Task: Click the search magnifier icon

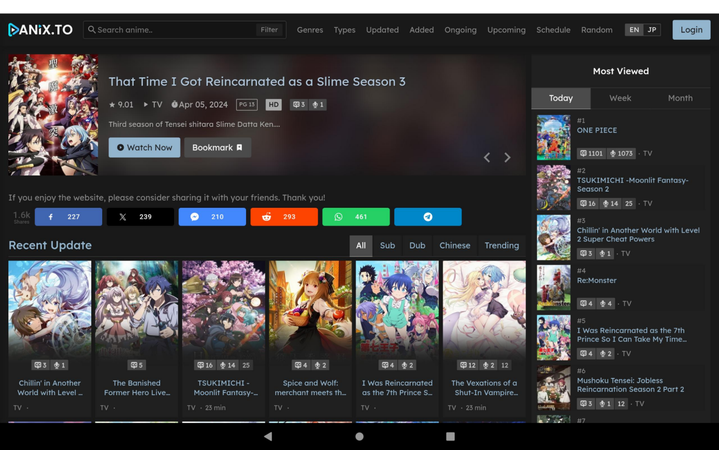Action: coord(92,29)
